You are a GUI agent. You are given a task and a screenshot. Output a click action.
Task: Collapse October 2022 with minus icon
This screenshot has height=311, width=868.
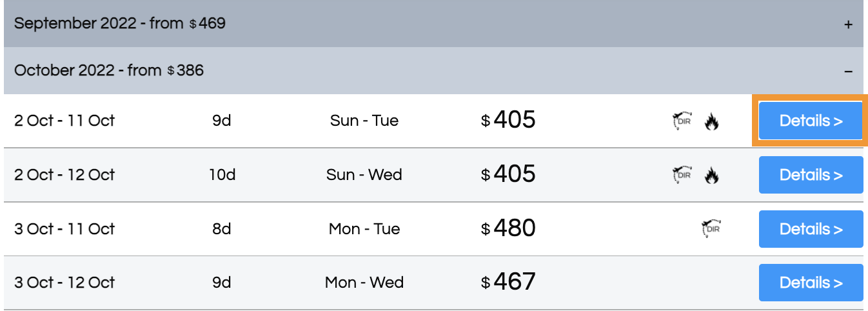coord(848,71)
